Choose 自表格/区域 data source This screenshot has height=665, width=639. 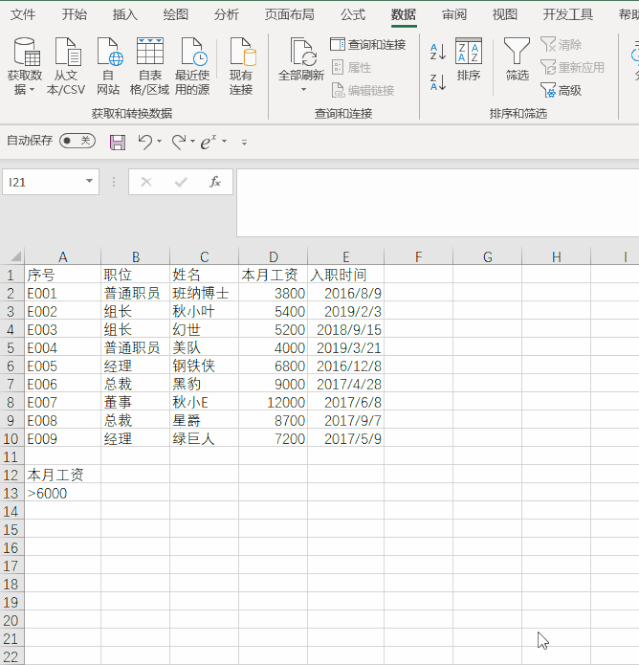click(x=150, y=66)
